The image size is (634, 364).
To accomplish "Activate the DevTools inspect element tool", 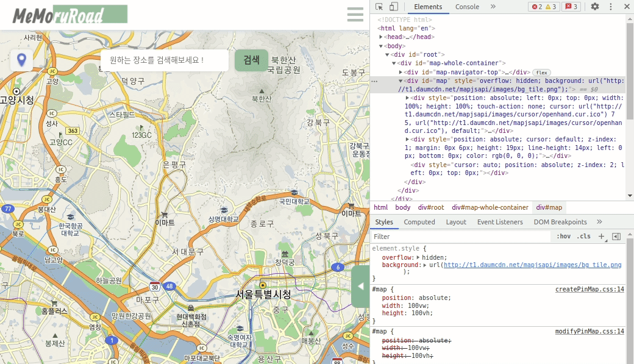I will [379, 7].
